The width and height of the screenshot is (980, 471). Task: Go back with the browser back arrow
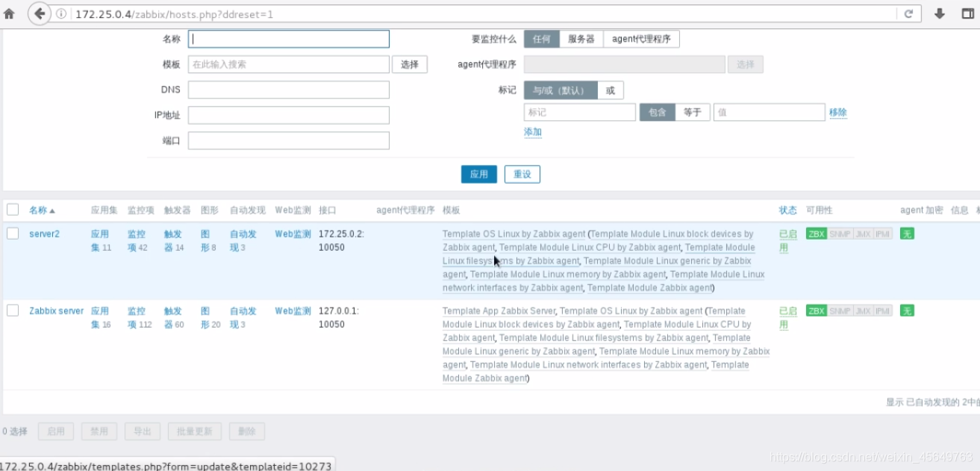click(x=39, y=13)
